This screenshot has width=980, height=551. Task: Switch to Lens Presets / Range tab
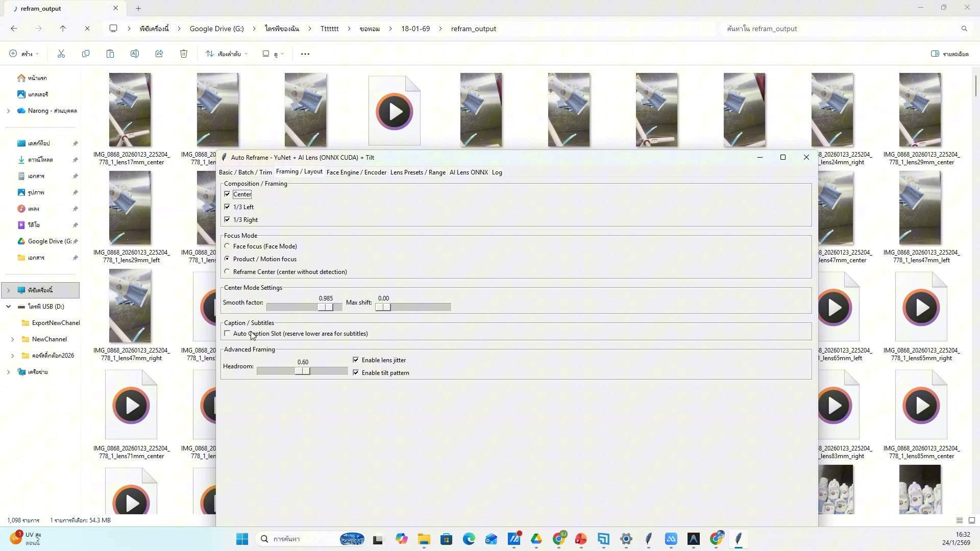pyautogui.click(x=418, y=172)
